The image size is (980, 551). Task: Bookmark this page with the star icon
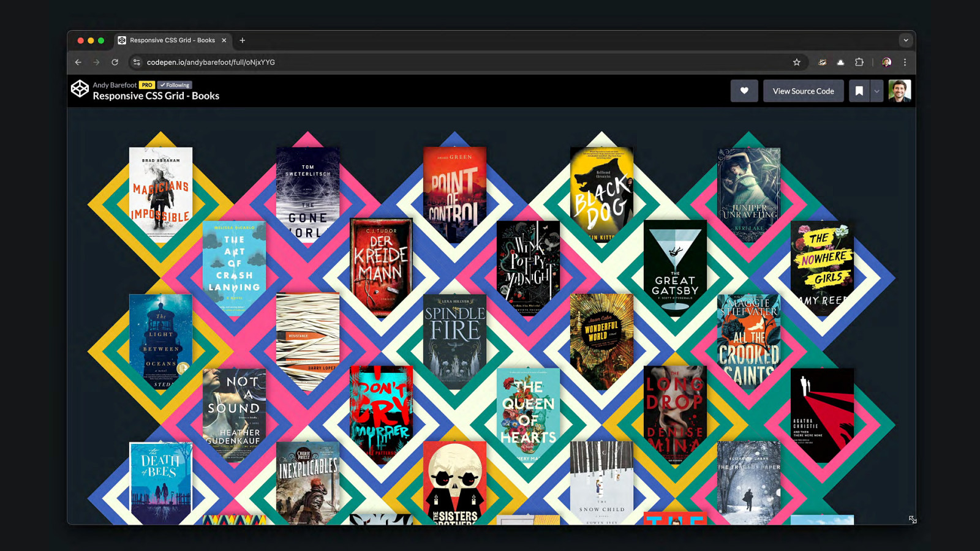click(x=797, y=62)
